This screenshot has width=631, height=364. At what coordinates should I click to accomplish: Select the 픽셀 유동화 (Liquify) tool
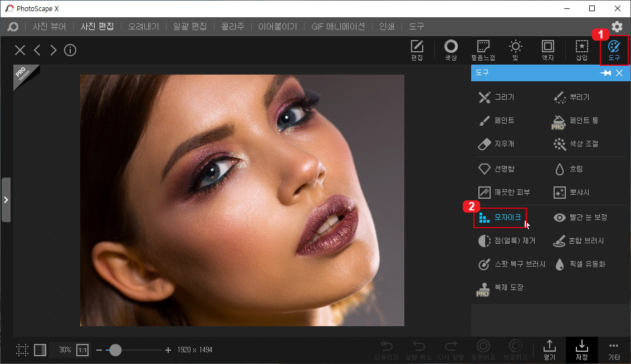(x=580, y=264)
